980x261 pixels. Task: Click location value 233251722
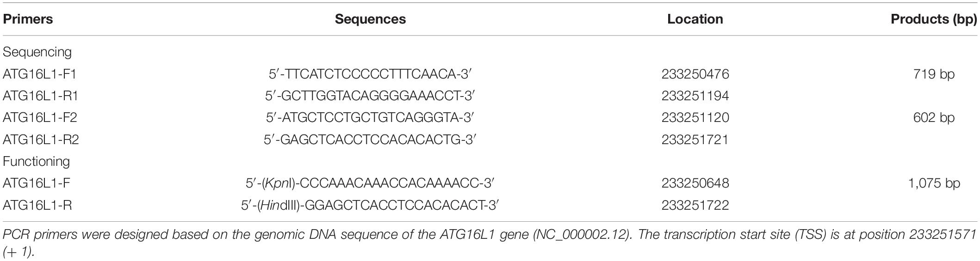(x=695, y=205)
